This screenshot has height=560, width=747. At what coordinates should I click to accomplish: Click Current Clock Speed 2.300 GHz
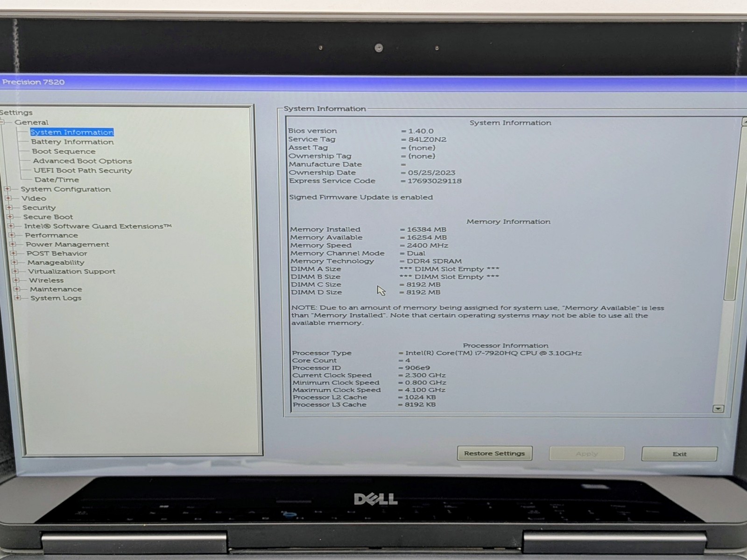coord(425,375)
